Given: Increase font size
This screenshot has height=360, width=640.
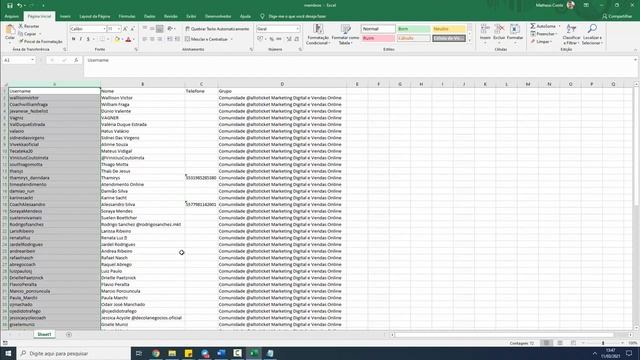Looking at the screenshot, I should coord(125,29).
